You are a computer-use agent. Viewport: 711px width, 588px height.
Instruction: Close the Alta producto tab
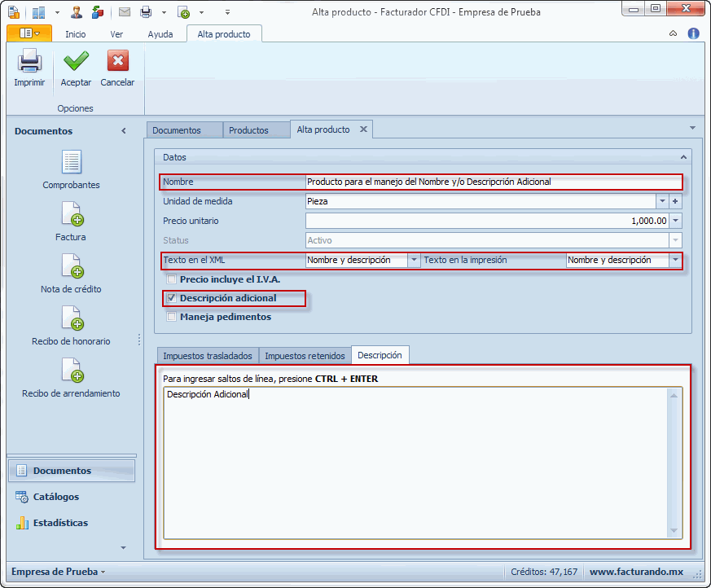363,129
